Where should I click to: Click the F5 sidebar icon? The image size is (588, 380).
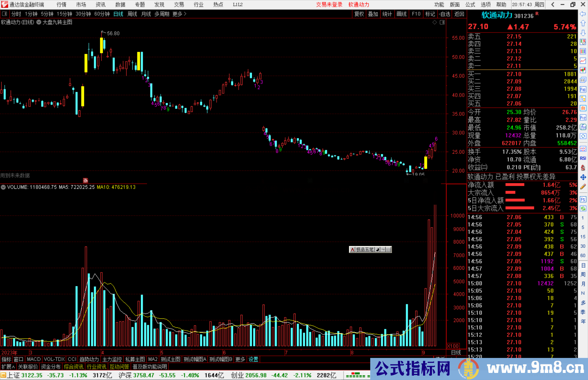click(x=583, y=199)
